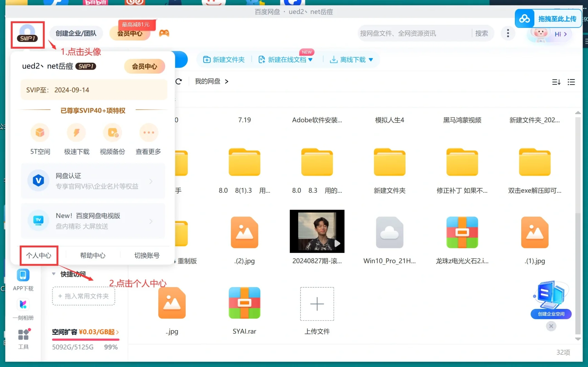The height and width of the screenshot is (367, 588).
Task: Click the game controller icon beside 会员中心
Action: (x=164, y=33)
